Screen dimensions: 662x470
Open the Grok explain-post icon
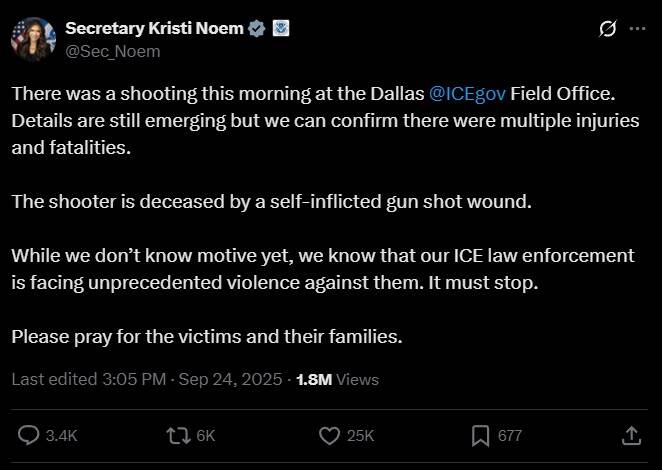click(x=607, y=29)
